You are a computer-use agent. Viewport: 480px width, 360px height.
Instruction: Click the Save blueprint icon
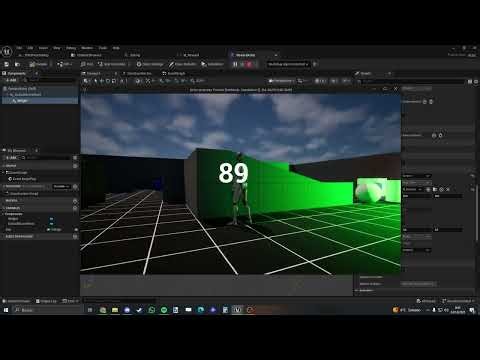click(x=6, y=64)
